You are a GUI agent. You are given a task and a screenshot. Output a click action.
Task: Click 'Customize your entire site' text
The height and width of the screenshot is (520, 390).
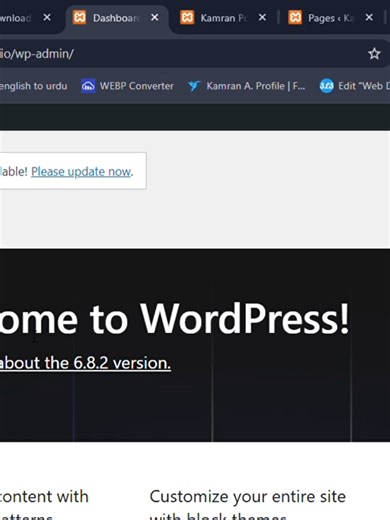coord(248,497)
